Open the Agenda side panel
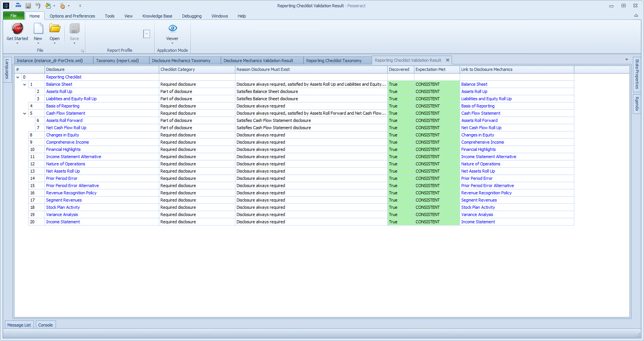644x341 pixels. (637, 104)
